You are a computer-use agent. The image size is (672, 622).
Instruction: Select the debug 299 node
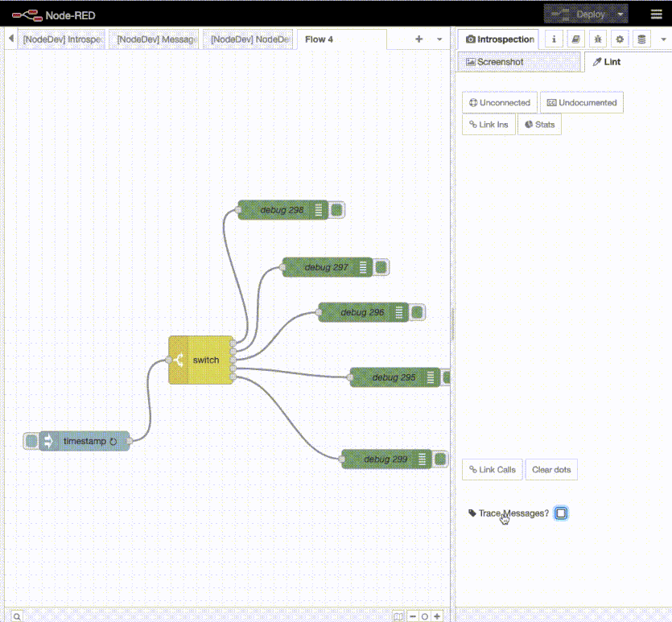[386, 459]
